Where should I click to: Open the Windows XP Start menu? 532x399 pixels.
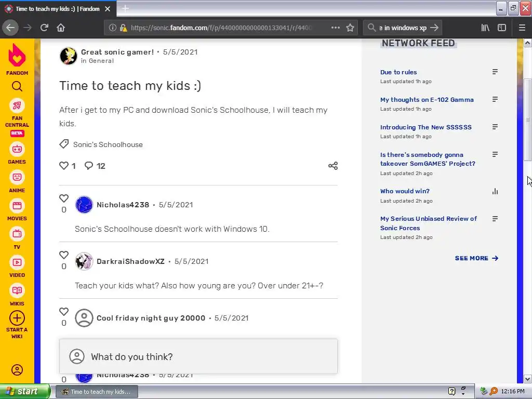coord(25,391)
